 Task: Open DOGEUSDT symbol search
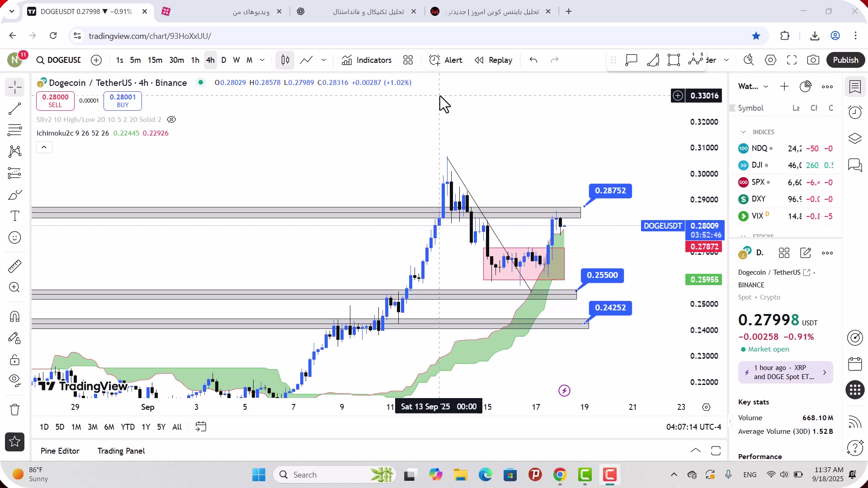pyautogui.click(x=58, y=60)
